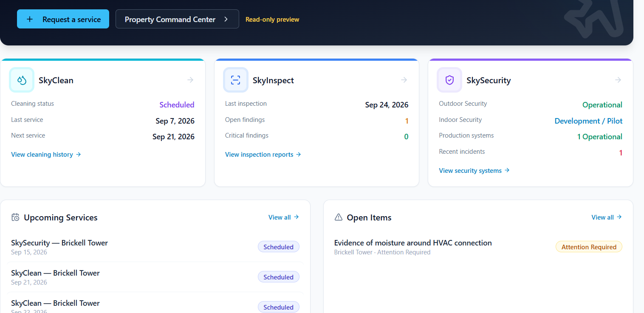Screen dimensions: 644x313
Task: Click Last service date Sep 7, 2026
Action: (175, 121)
